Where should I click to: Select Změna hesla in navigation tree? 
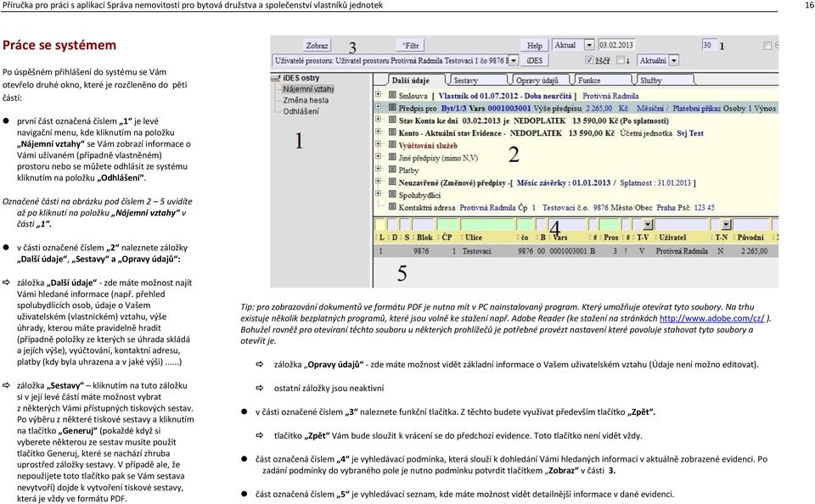pyautogui.click(x=306, y=100)
